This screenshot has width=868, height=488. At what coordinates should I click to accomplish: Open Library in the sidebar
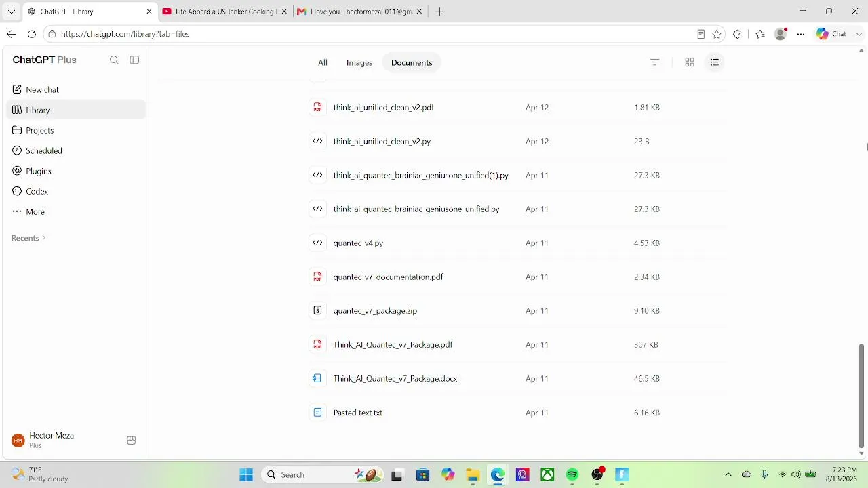coord(75,110)
